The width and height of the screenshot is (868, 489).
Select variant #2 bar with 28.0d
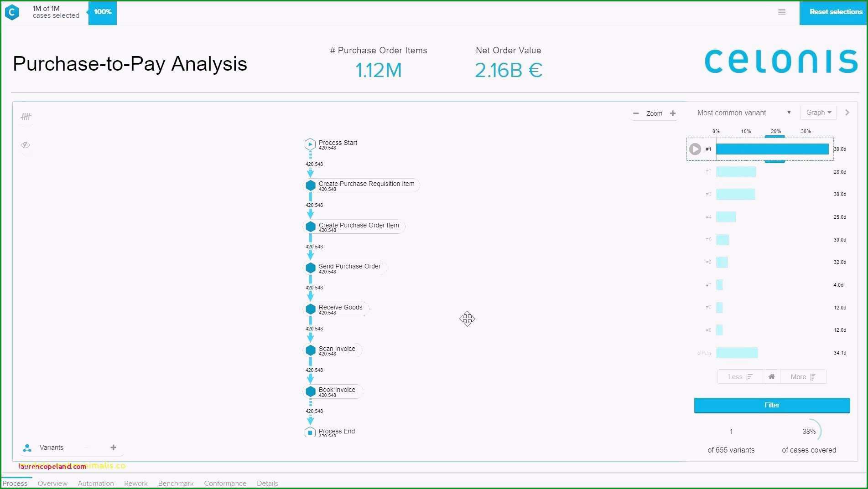(x=736, y=172)
